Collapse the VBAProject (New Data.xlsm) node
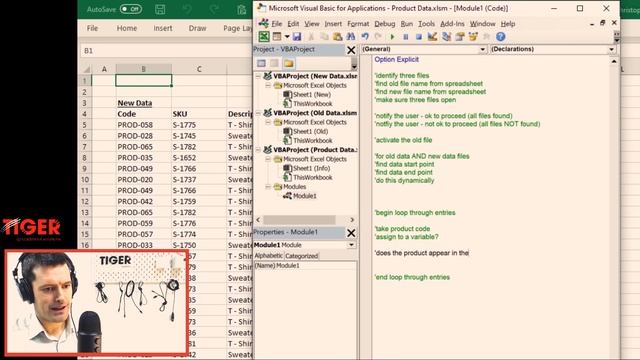Image resolution: width=640 pixels, height=360 pixels. (258, 76)
